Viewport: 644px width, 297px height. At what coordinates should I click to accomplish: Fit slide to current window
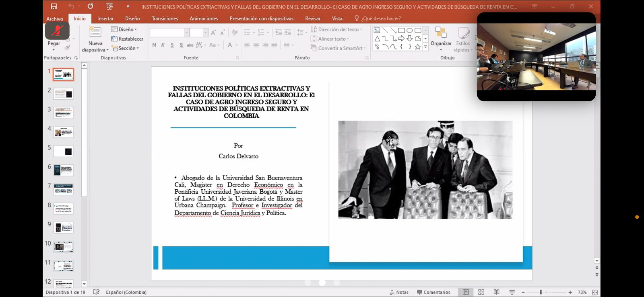point(595,292)
